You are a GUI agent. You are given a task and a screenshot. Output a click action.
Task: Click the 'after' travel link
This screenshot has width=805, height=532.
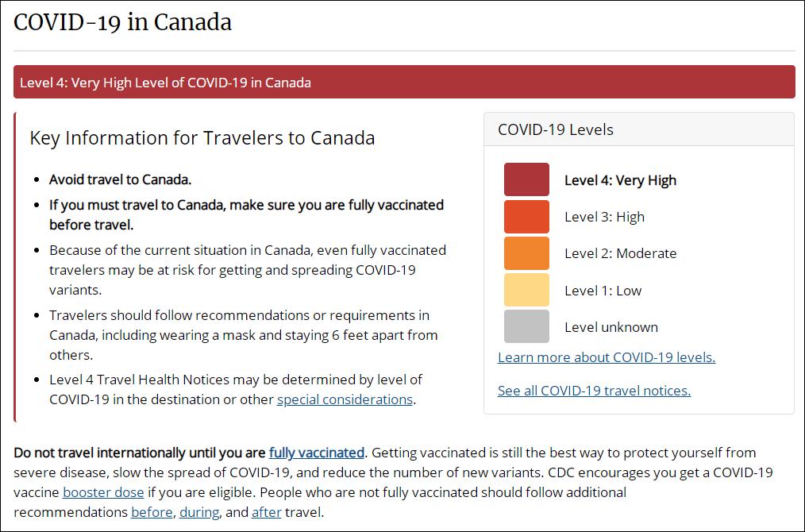pos(267,512)
